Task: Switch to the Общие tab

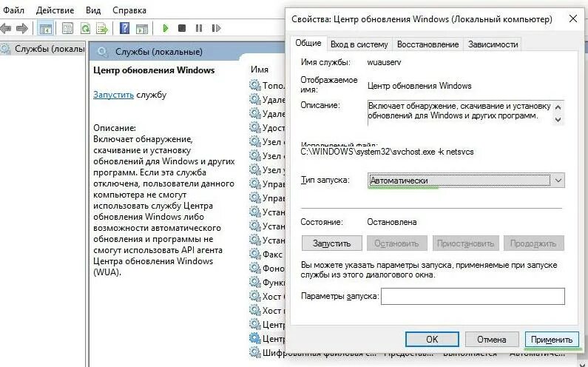Action: click(308, 43)
